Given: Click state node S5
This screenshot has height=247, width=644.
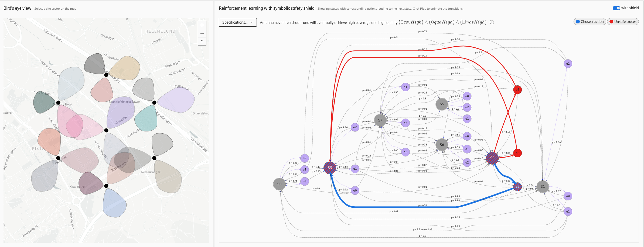Looking at the screenshot, I should (442, 104).
